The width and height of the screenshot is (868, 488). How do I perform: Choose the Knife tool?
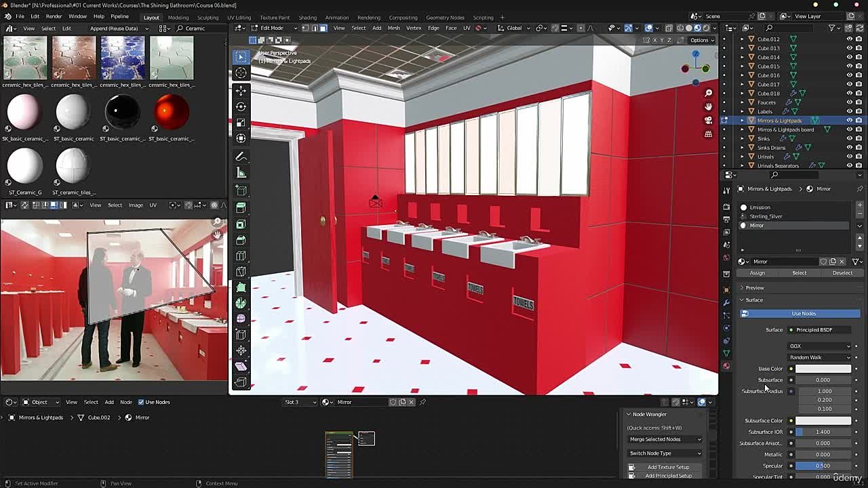click(x=241, y=272)
